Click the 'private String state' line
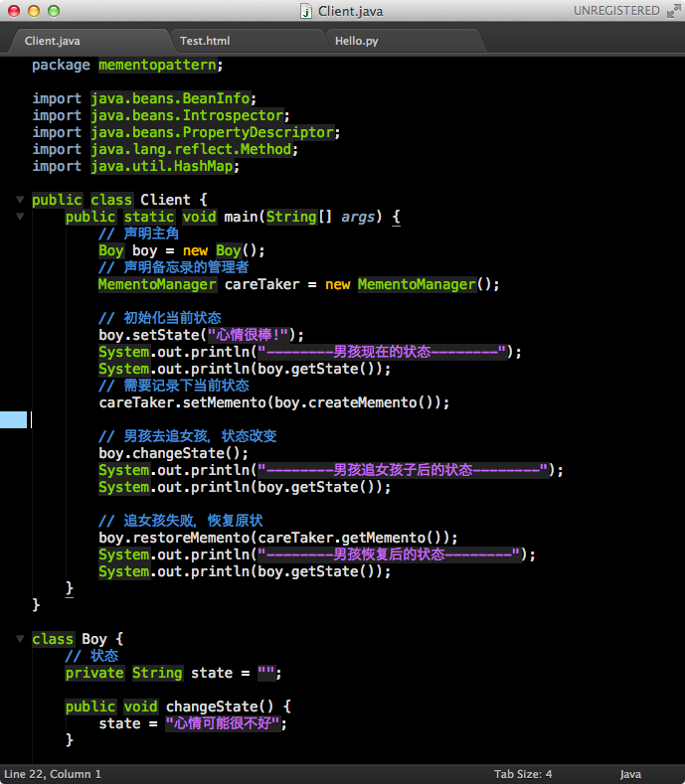The image size is (685, 784). (x=173, y=673)
